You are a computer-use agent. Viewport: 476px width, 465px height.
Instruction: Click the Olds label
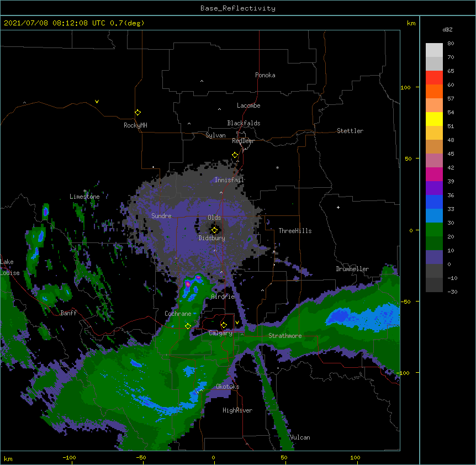pyautogui.click(x=214, y=218)
